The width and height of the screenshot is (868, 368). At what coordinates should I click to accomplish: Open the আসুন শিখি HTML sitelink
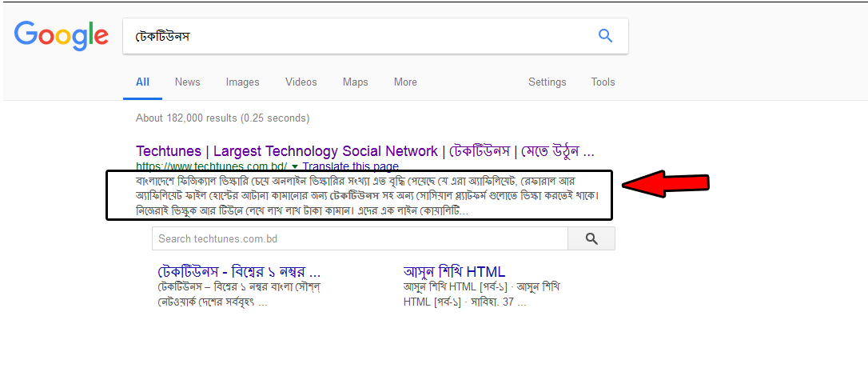(x=455, y=272)
